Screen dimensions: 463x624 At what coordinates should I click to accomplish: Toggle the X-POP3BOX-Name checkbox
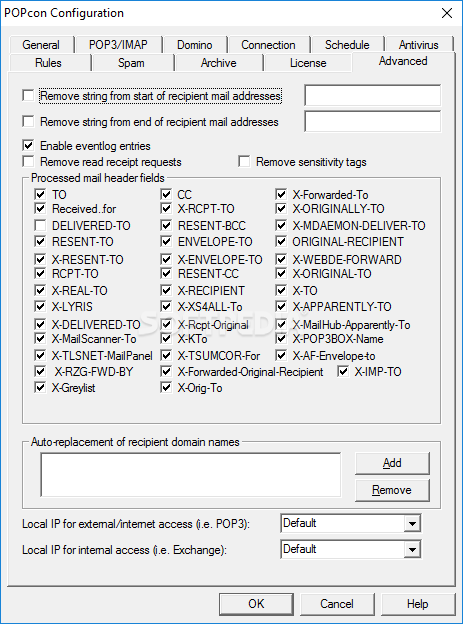coord(281,339)
